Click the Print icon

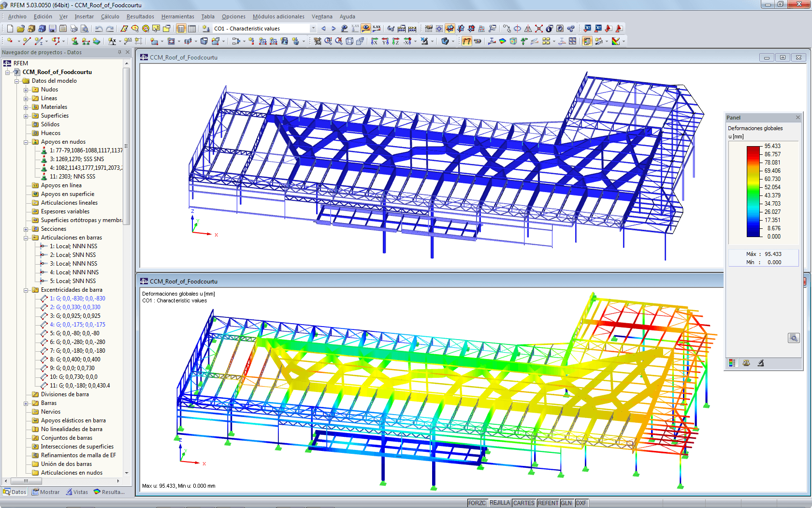[73, 28]
